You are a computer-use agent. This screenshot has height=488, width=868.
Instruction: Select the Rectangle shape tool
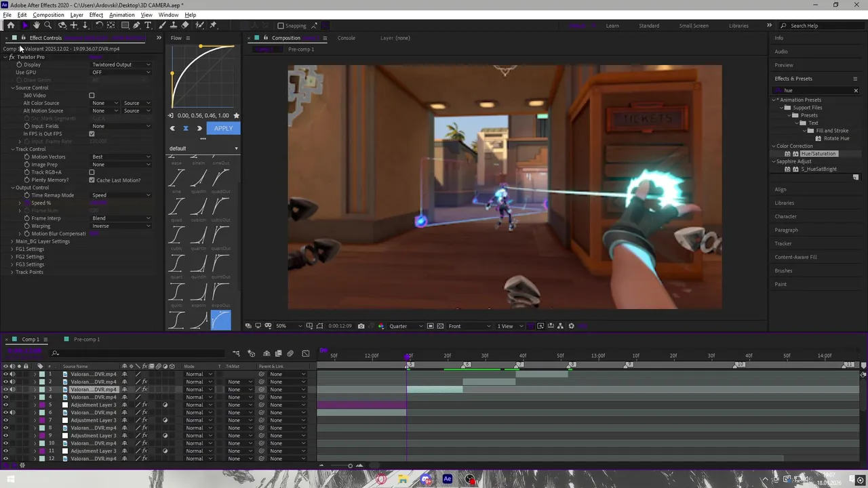click(125, 25)
